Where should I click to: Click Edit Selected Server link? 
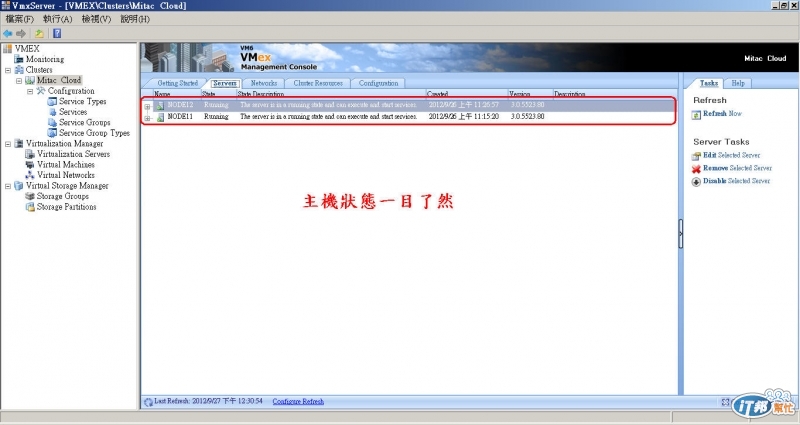[x=732, y=155]
